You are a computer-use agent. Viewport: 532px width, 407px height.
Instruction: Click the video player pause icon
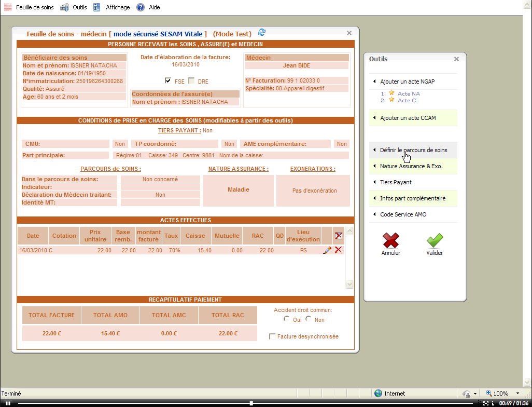[x=8, y=403]
